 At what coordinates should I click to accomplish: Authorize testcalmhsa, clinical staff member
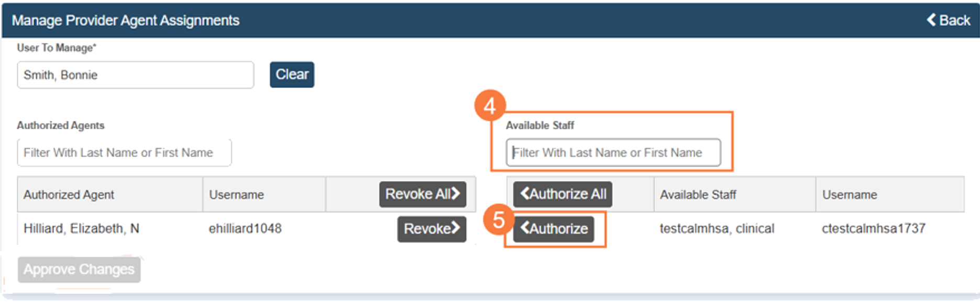554,229
